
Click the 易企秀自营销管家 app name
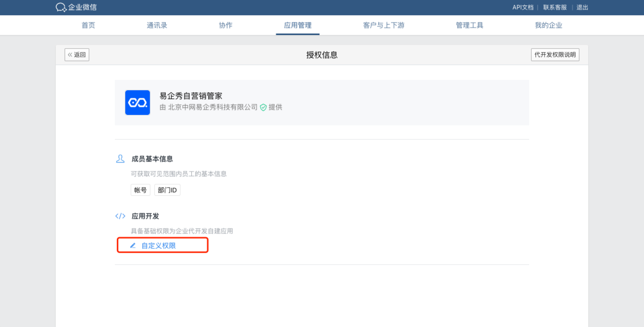click(x=191, y=96)
